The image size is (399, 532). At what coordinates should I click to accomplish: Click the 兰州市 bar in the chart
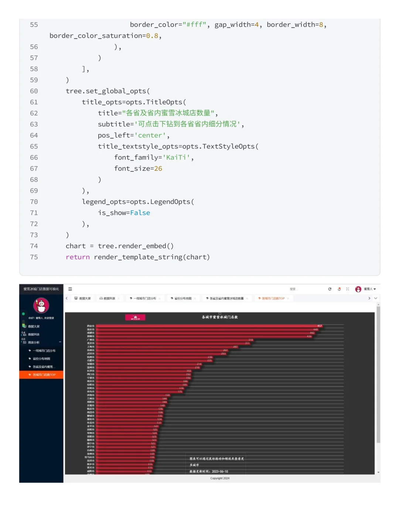pyautogui.click(x=132, y=399)
